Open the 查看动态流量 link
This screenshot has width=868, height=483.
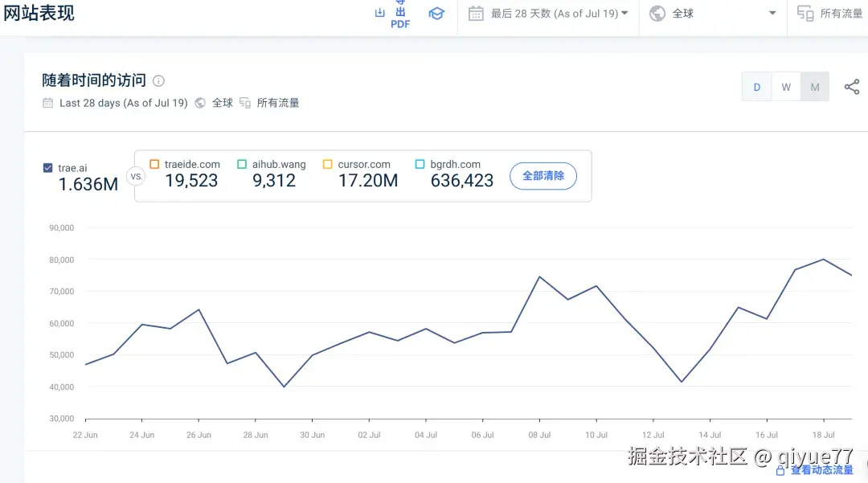click(x=821, y=470)
